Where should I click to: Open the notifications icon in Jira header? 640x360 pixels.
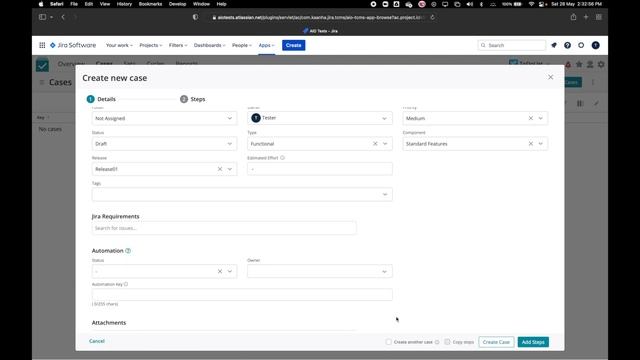click(x=554, y=45)
